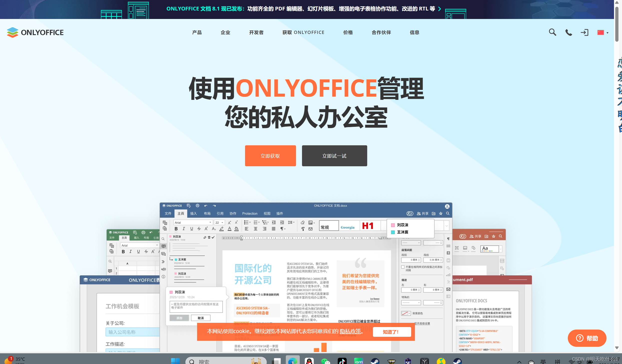This screenshot has height=364, width=622.
Task: Switch to the 插入 ribbon tab
Action: click(x=194, y=213)
